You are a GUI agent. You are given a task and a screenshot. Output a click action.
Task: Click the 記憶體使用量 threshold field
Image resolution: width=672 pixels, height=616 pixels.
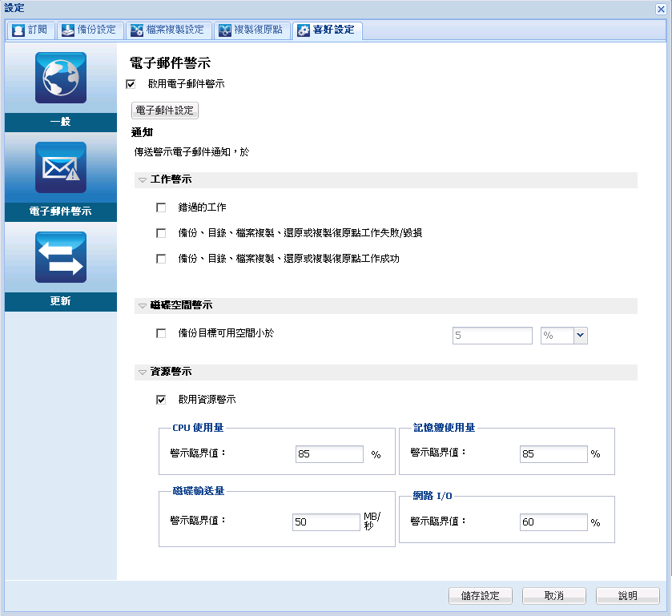tap(553, 454)
